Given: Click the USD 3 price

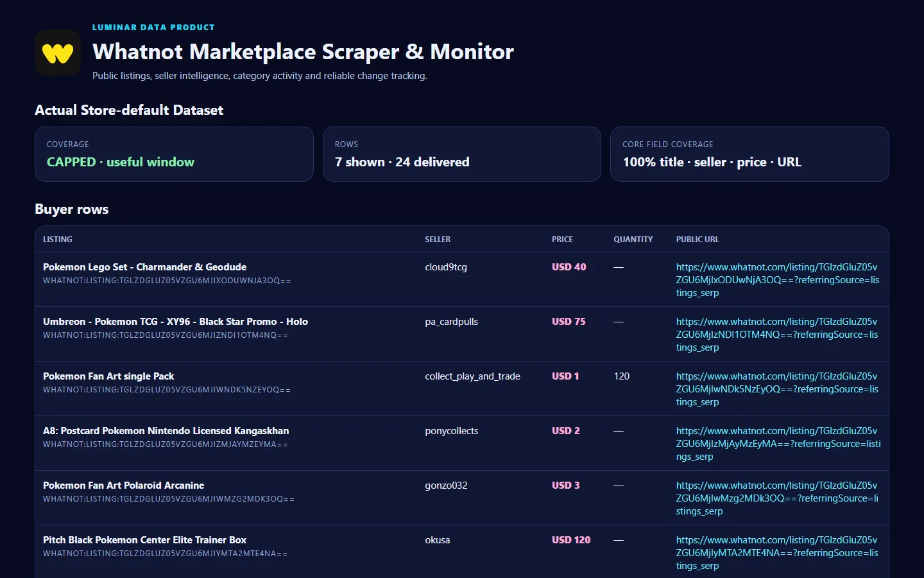Looking at the screenshot, I should [566, 486].
